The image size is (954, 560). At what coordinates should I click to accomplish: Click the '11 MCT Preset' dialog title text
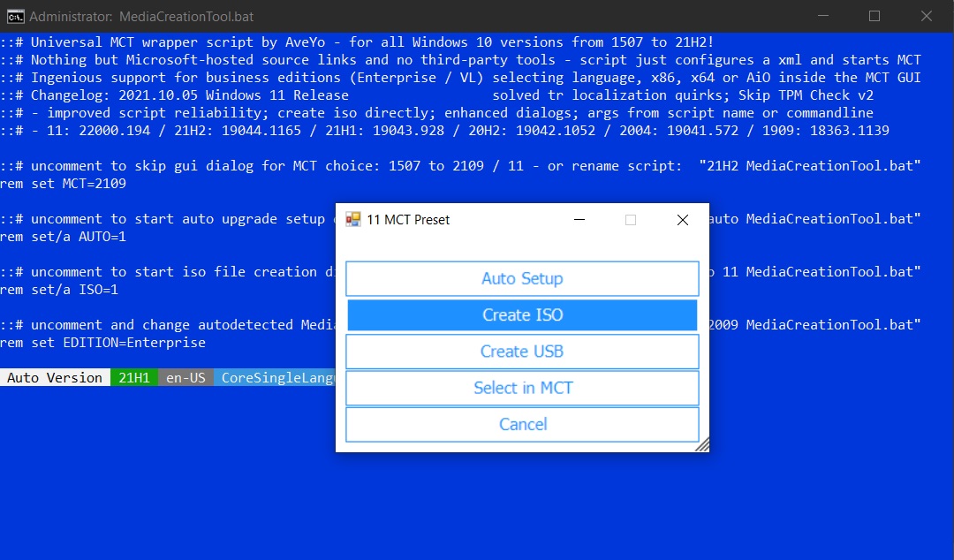(x=408, y=220)
